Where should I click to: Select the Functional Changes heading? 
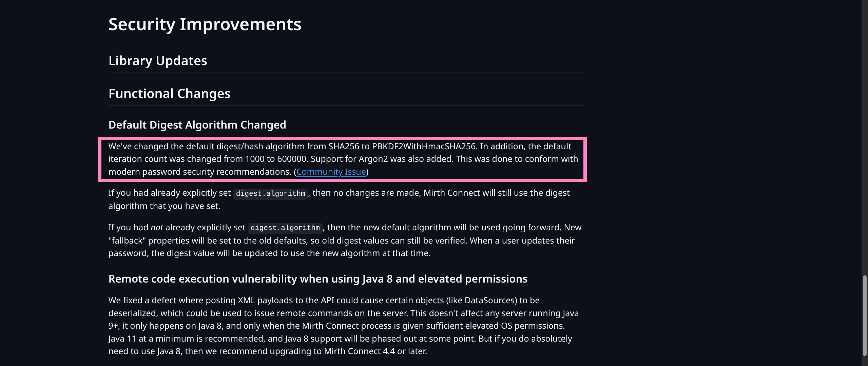pyautogui.click(x=169, y=94)
